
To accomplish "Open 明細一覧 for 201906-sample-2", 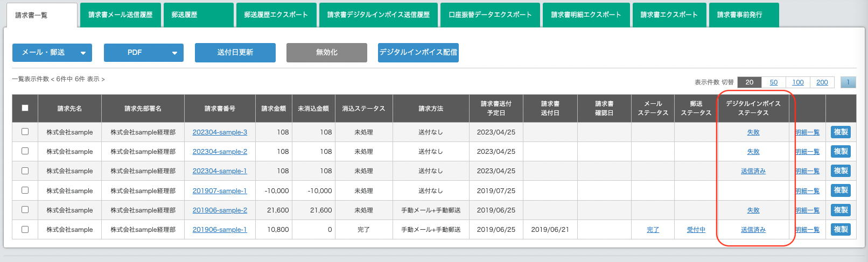I will pos(808,210).
